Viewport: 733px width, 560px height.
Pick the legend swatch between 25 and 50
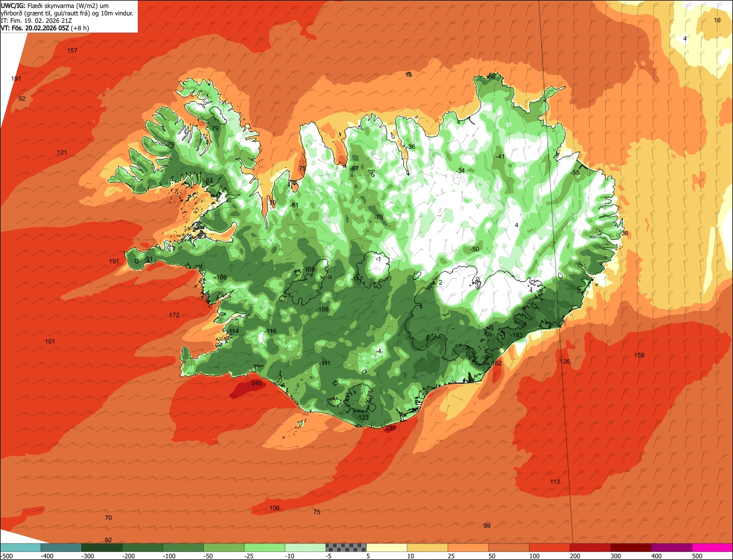[x=468, y=547]
